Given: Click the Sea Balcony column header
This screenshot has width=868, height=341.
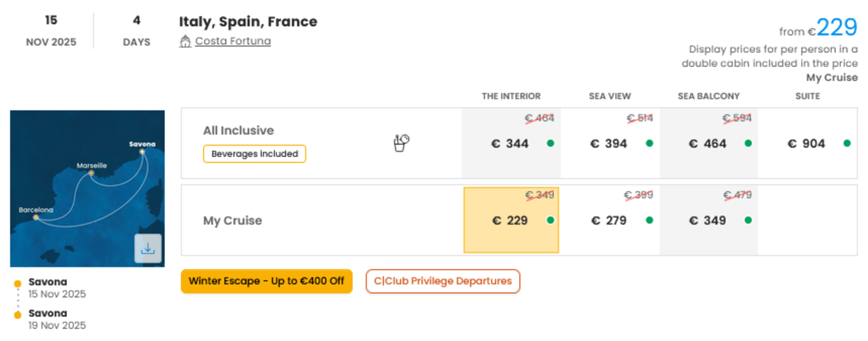Looking at the screenshot, I should pos(709,96).
